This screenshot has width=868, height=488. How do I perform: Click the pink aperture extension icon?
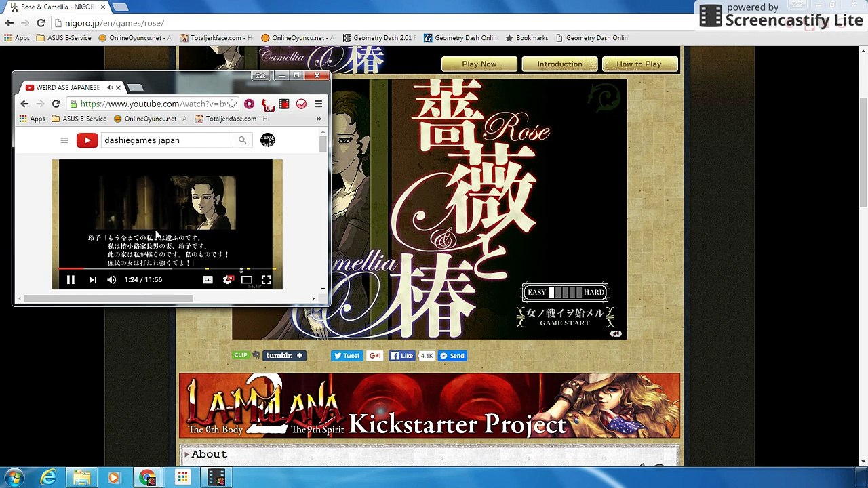(250, 104)
